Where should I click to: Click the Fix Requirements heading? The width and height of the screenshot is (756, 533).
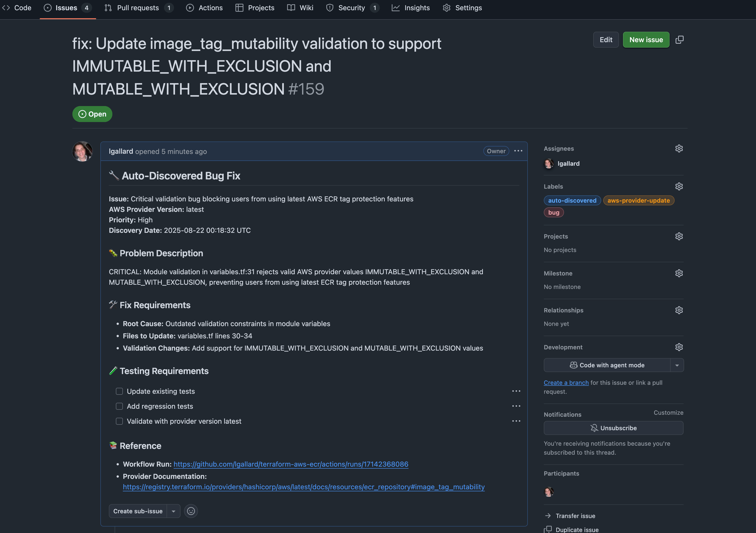(x=150, y=305)
